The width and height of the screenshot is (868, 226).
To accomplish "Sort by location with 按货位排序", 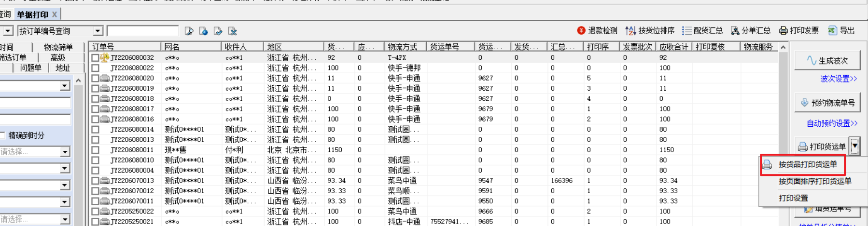I will pyautogui.click(x=650, y=30).
